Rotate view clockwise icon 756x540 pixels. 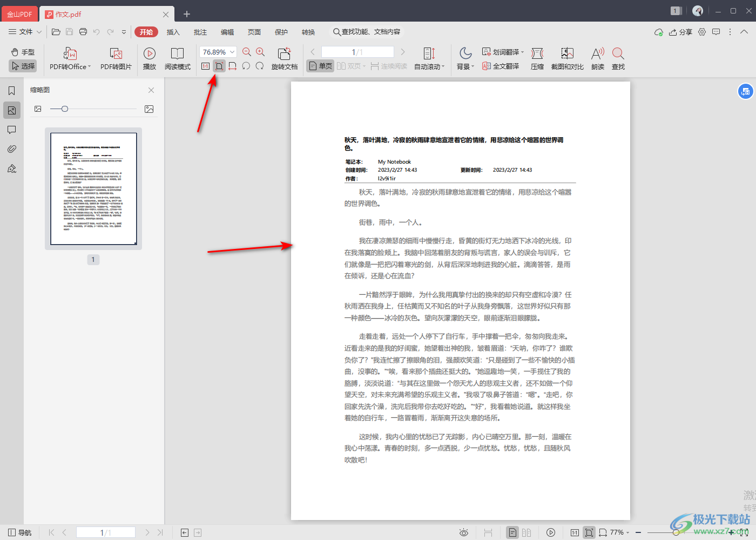(260, 66)
